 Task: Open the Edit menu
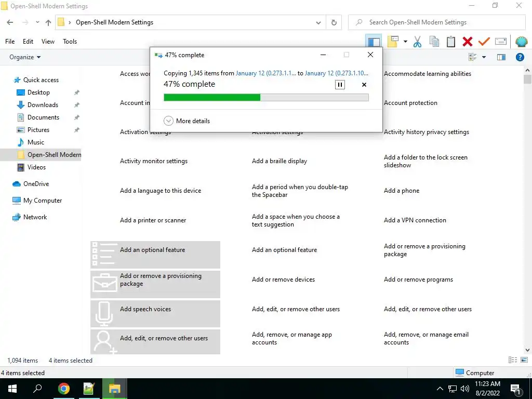tap(28, 42)
